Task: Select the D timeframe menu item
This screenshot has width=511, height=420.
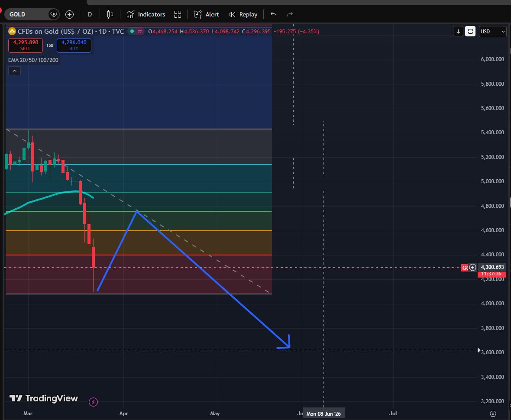Action: 90,14
